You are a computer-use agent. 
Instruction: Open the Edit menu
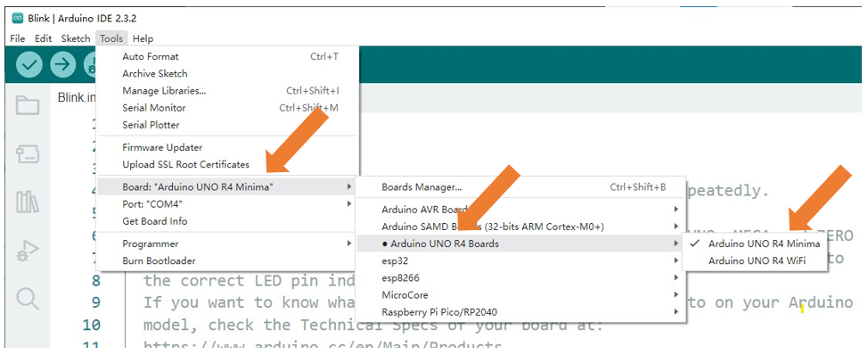click(43, 38)
